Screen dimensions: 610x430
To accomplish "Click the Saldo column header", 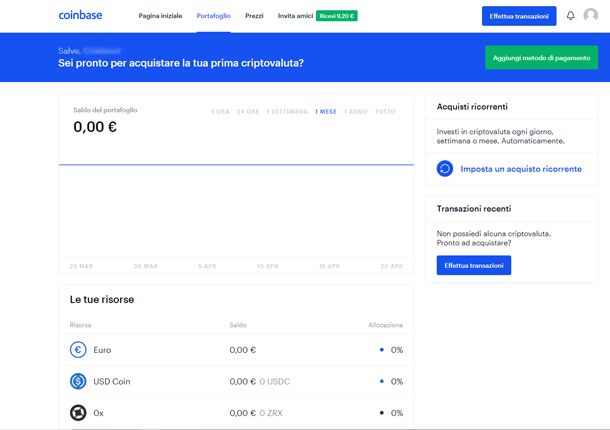I will click(x=238, y=325).
